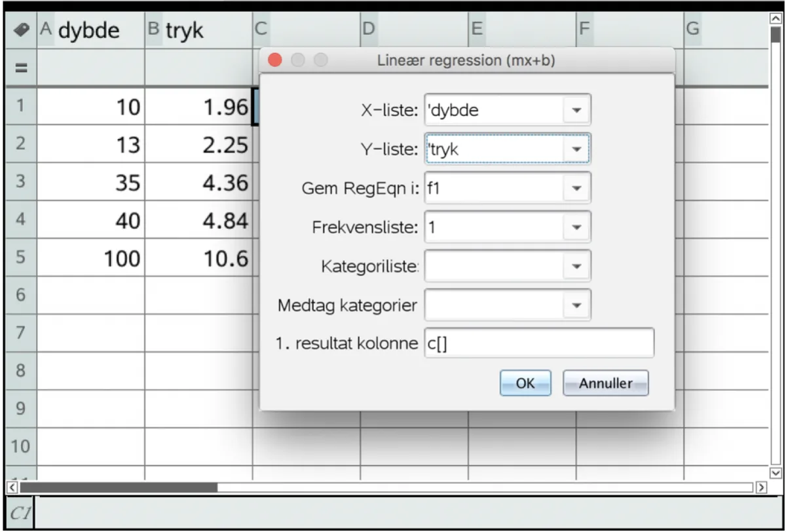Select row header 4

20,220
